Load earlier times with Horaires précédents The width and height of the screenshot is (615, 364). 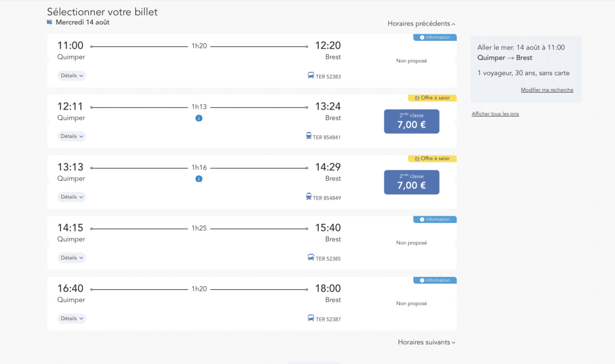(x=421, y=24)
